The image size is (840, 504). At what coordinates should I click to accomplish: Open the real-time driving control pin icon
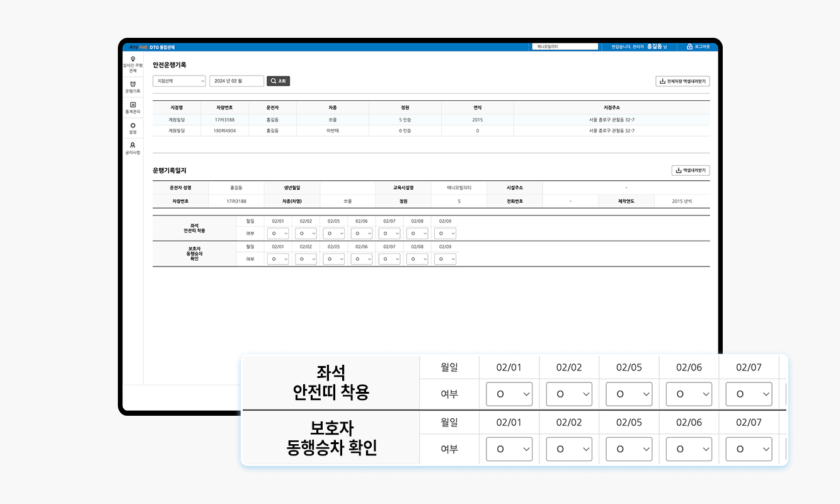132,59
